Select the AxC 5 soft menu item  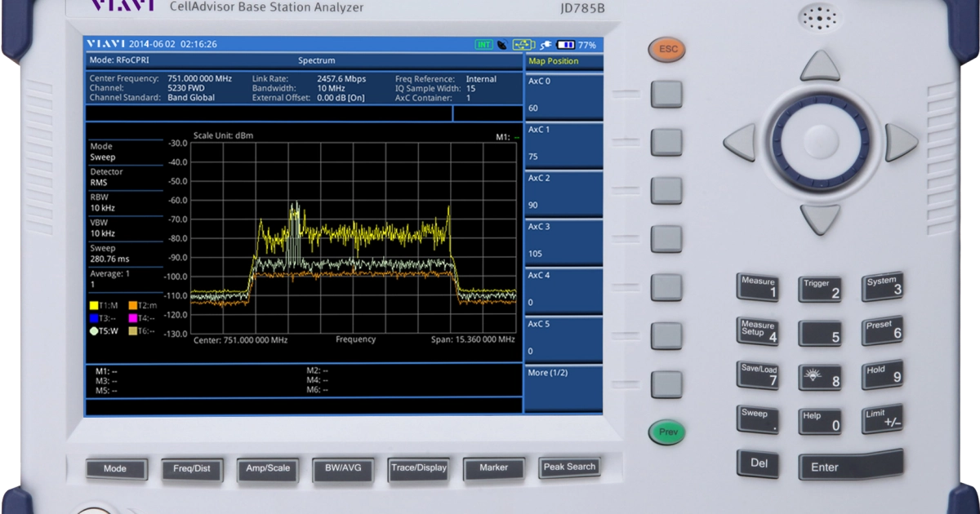pos(563,339)
